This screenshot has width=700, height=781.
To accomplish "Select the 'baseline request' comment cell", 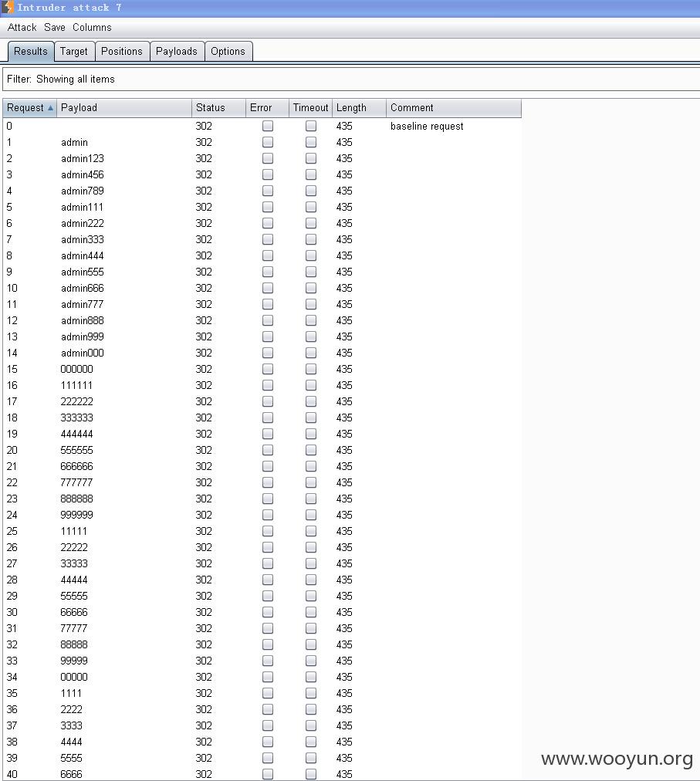I will pos(427,126).
